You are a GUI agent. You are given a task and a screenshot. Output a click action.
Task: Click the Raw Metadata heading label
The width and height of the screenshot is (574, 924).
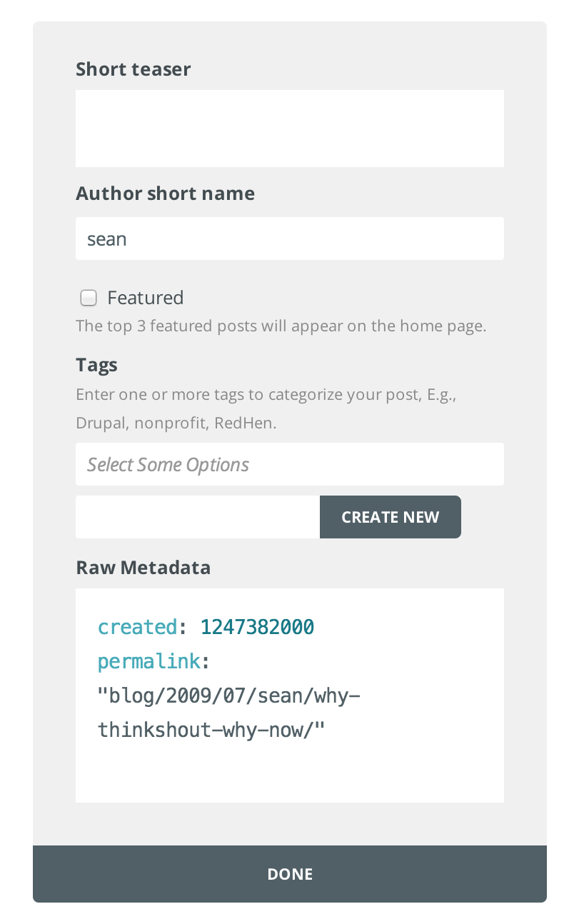143,568
